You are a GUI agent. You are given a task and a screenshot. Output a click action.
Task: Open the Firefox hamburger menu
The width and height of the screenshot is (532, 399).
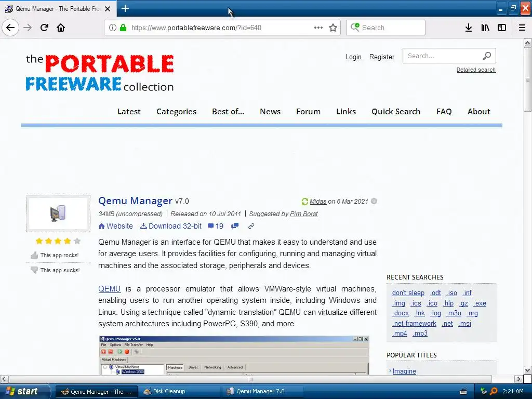coord(522,28)
